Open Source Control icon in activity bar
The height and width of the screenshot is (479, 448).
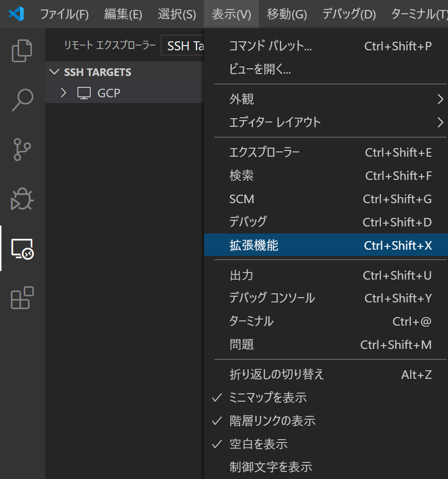22,150
